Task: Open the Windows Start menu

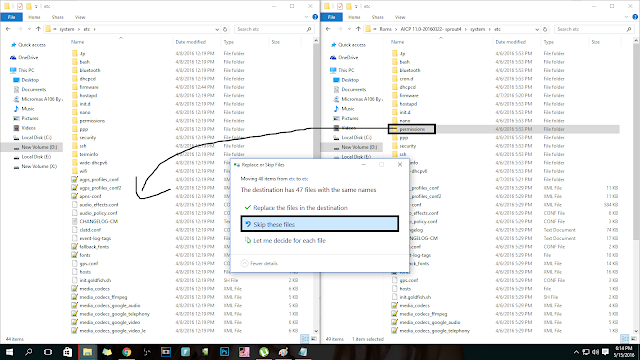Action: tap(9, 352)
